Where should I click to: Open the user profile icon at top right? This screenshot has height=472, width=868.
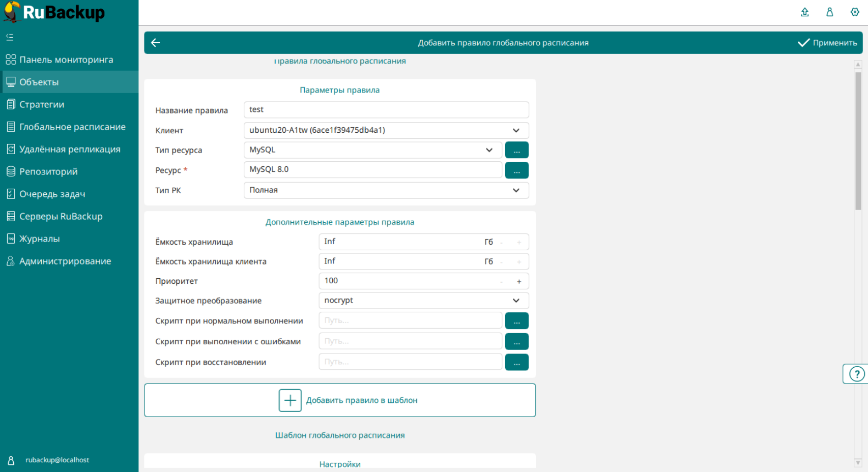[829, 12]
